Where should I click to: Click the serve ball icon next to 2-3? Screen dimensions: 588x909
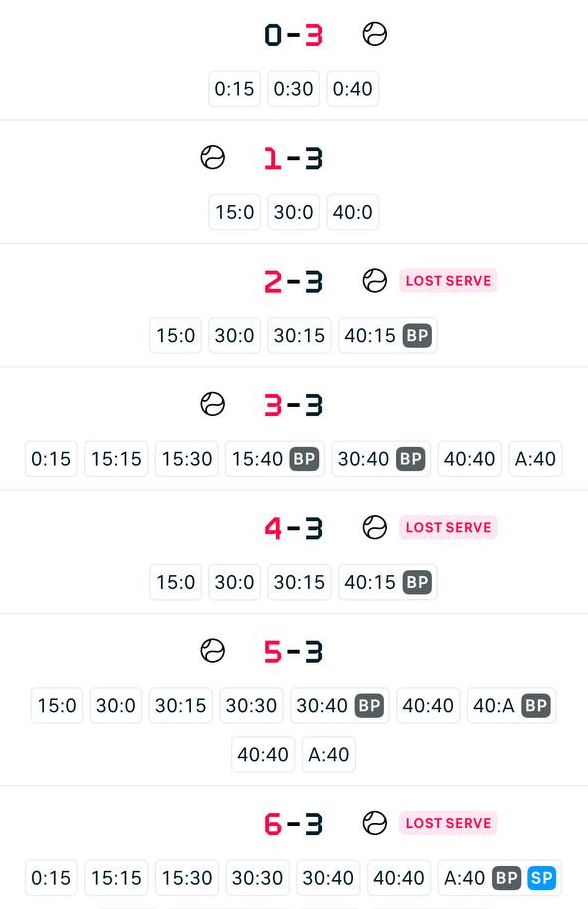point(375,281)
